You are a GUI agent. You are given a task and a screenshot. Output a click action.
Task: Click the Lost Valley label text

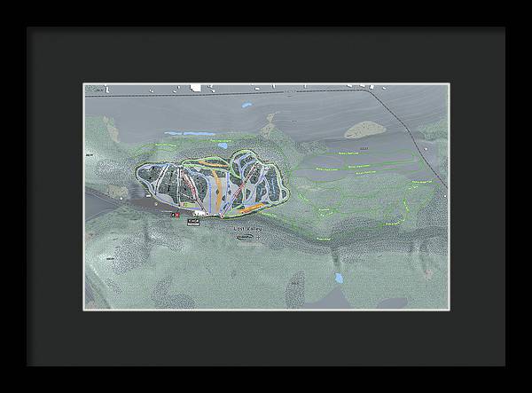pos(248,229)
